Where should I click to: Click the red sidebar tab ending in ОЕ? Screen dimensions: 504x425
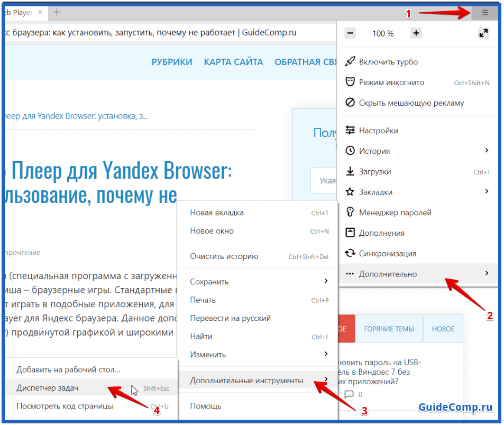click(345, 329)
